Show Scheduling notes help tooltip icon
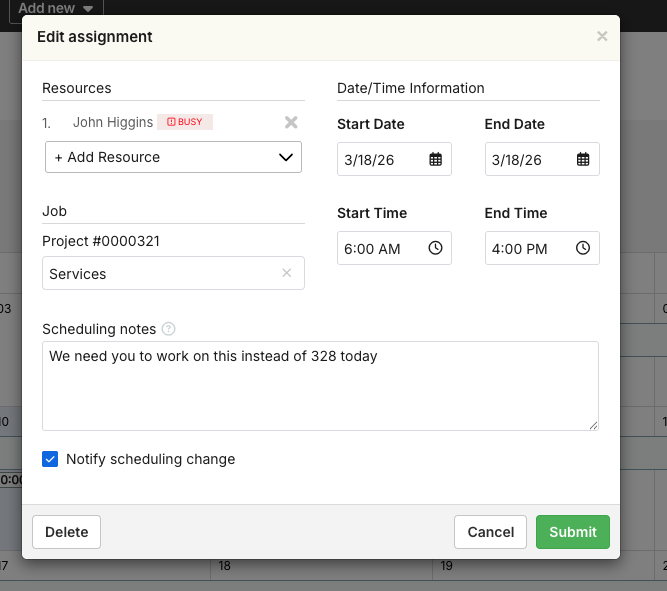Image resolution: width=667 pixels, height=591 pixels. point(169,329)
